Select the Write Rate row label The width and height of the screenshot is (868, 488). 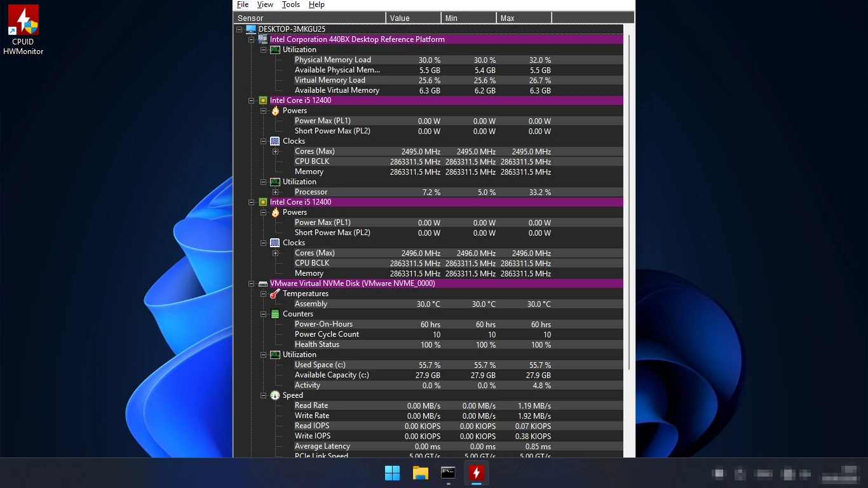[x=312, y=416]
